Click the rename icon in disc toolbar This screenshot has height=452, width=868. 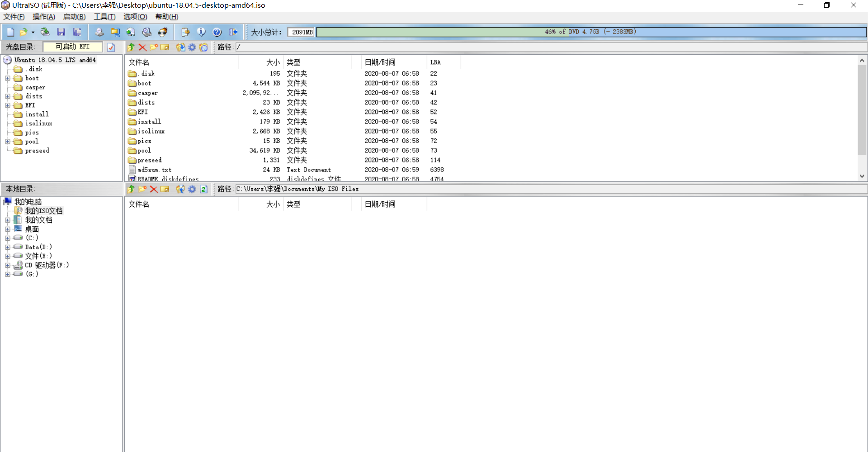tap(165, 47)
